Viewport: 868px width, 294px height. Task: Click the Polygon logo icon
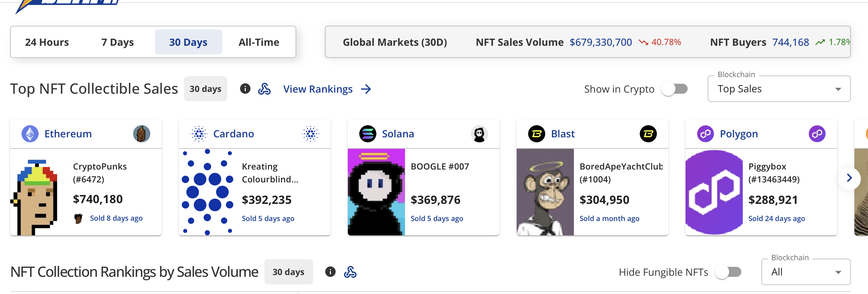click(x=706, y=134)
